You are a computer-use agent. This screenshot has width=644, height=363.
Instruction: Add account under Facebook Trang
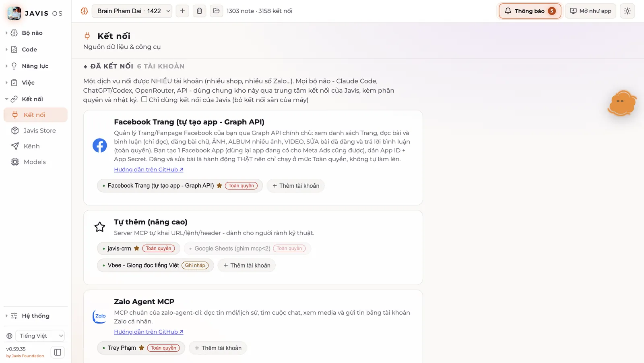point(296,186)
